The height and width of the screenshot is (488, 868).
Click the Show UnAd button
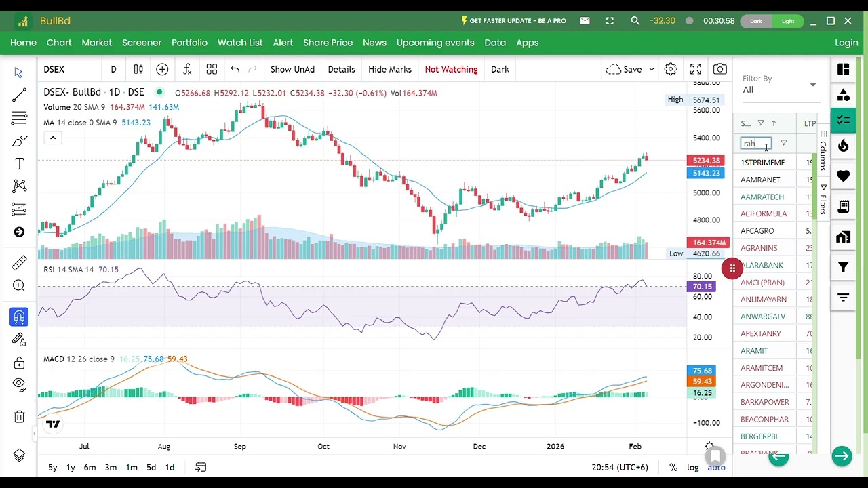click(x=292, y=69)
